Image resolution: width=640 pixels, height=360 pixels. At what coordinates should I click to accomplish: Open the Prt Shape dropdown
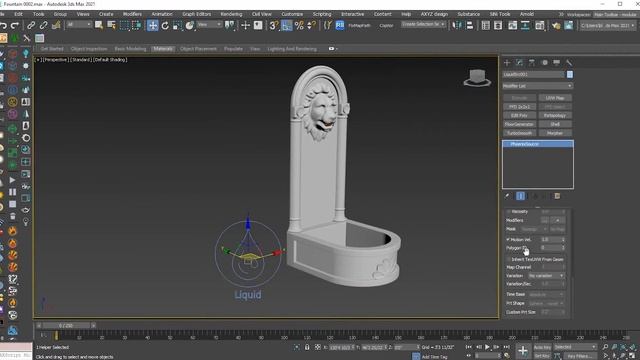click(x=546, y=303)
